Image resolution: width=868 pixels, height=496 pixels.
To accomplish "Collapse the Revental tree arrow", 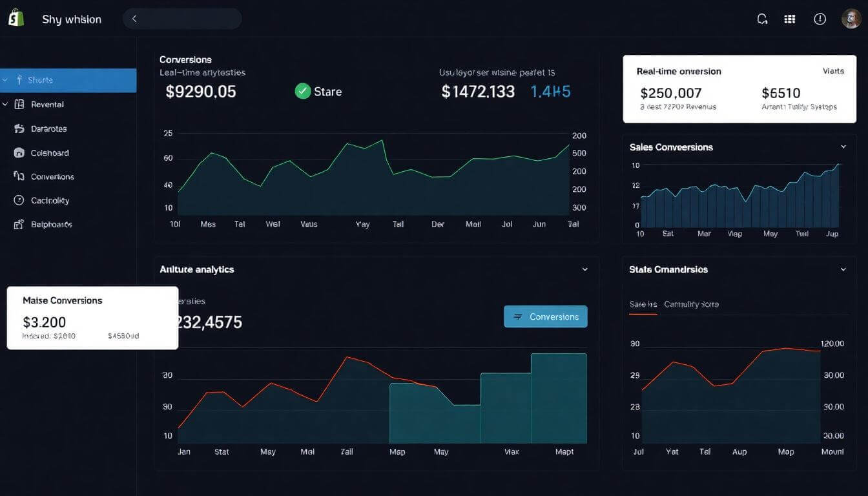I will tap(6, 104).
